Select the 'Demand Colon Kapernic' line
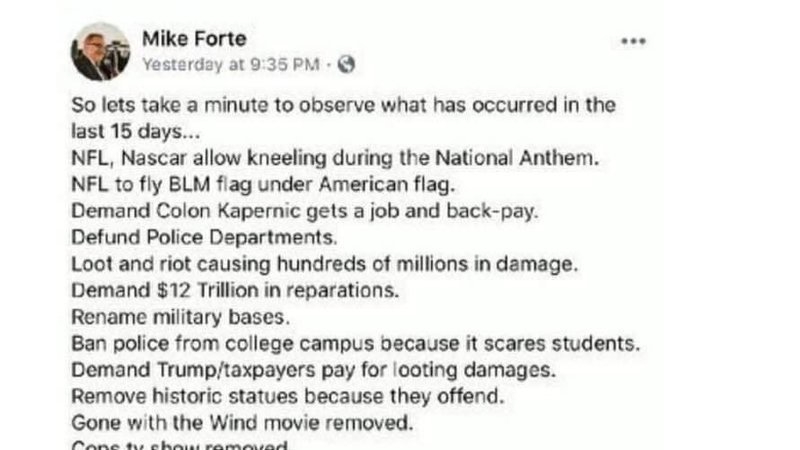800x450 pixels. coord(305,211)
